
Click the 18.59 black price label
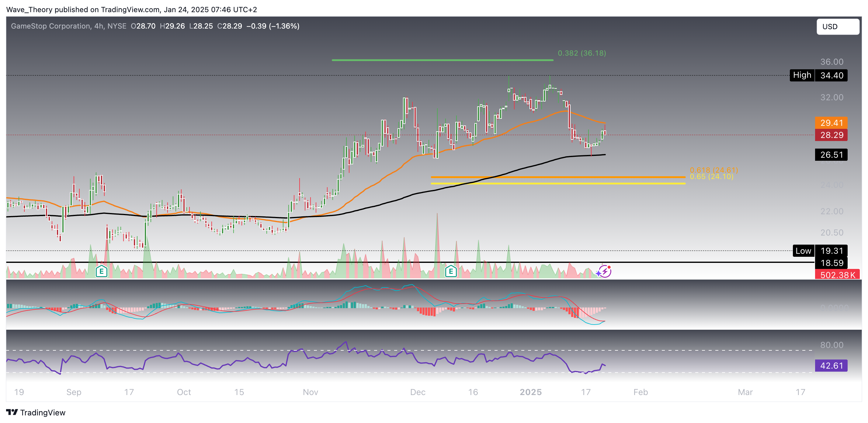tap(831, 263)
